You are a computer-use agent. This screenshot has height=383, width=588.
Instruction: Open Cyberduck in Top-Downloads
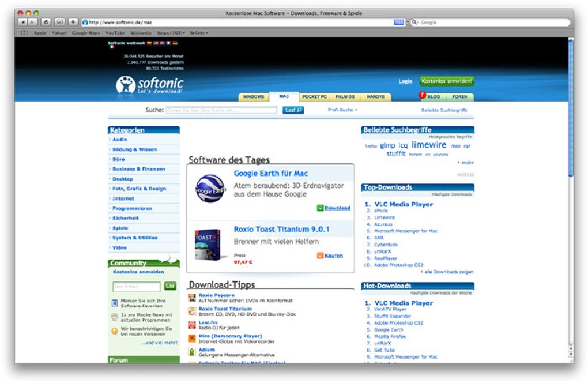(386, 245)
